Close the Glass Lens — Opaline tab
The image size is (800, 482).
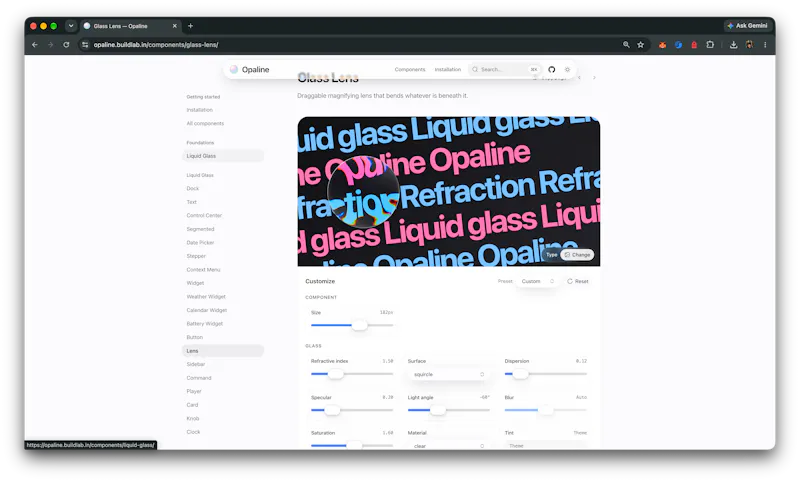point(174,26)
